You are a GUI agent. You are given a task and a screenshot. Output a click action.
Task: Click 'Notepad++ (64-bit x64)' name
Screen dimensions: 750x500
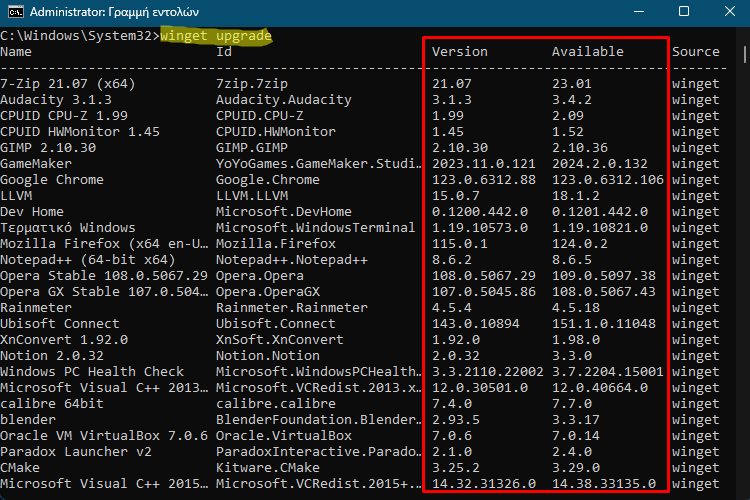coord(88,260)
